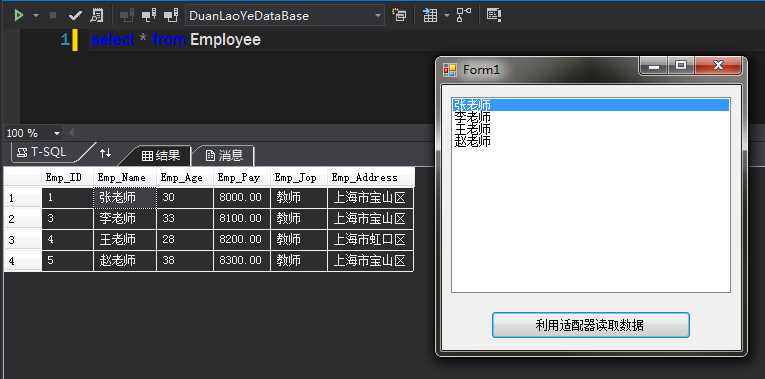
Task: Click the Emp_Age column header
Action: (x=185, y=178)
